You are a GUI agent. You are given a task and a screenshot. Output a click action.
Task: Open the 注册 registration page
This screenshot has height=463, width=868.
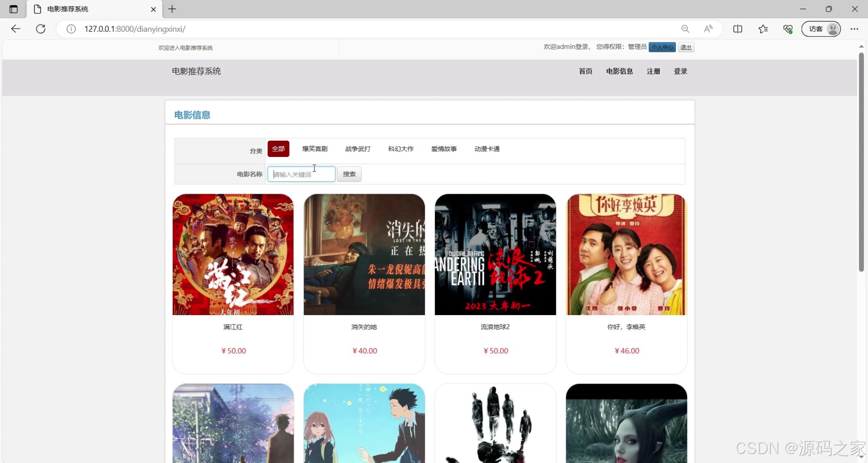coord(653,71)
